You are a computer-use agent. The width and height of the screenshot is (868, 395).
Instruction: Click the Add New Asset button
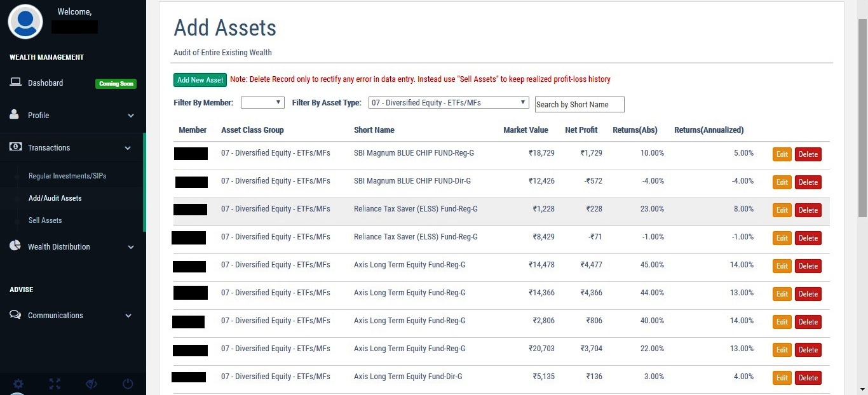200,80
